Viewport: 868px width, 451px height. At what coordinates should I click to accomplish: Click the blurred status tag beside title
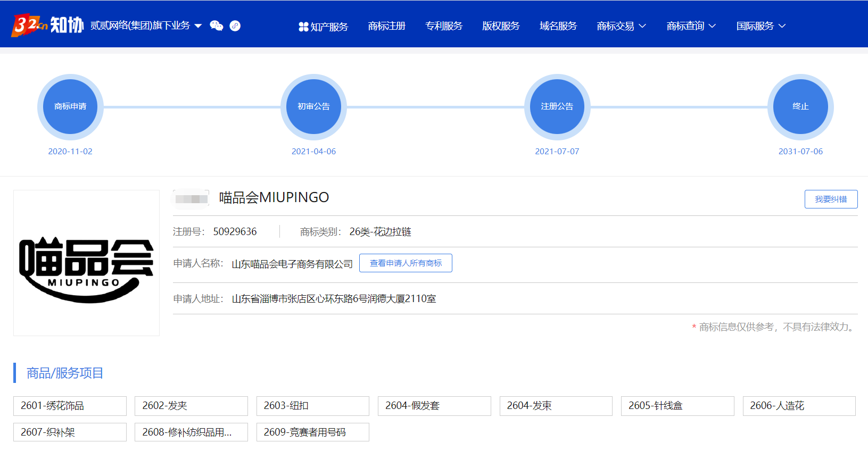click(x=192, y=198)
